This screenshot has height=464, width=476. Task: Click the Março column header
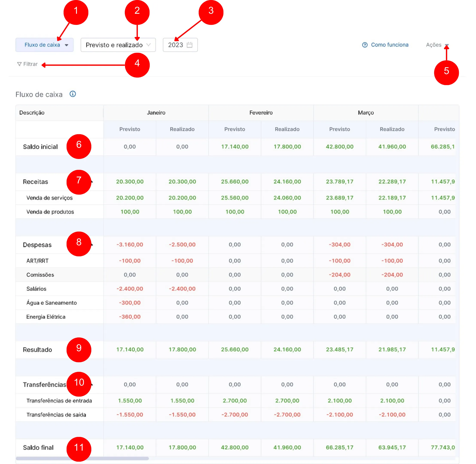(366, 113)
